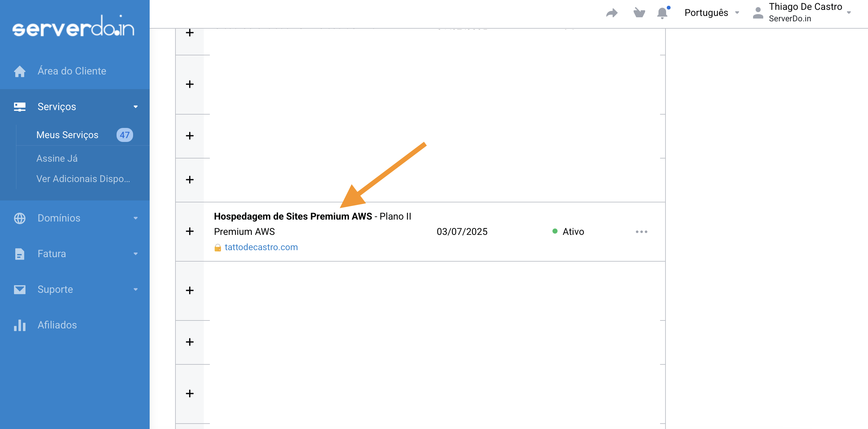This screenshot has height=429, width=868.
Task: Click the document icon beside Fatura
Action: click(x=19, y=254)
